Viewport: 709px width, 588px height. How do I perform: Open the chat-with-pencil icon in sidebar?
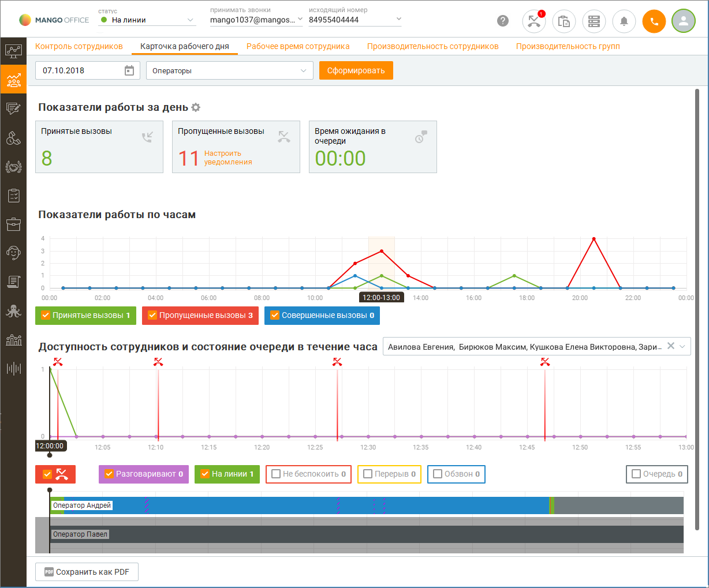pos(13,108)
